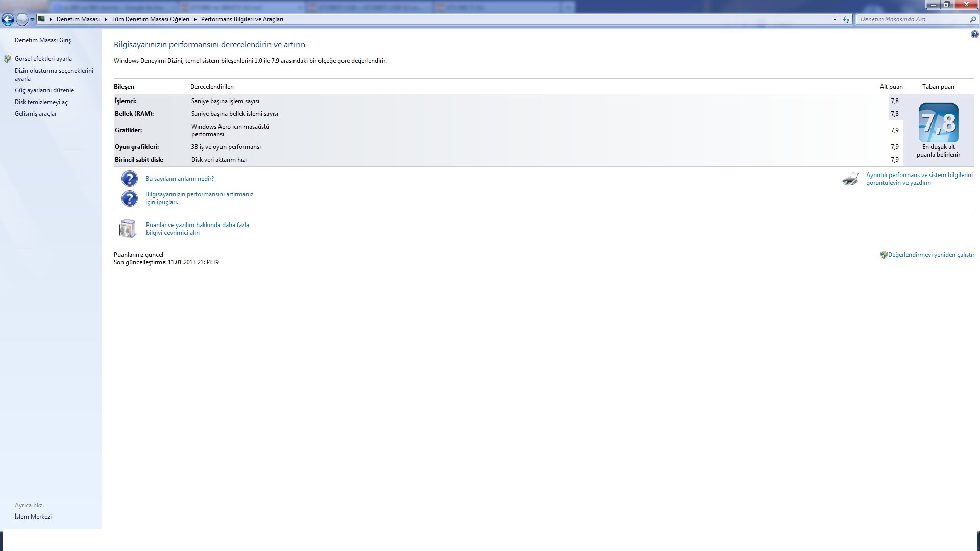The image size is (980, 551).
Task: Click the Denetim Masası Girişi icon
Action: (x=43, y=40)
